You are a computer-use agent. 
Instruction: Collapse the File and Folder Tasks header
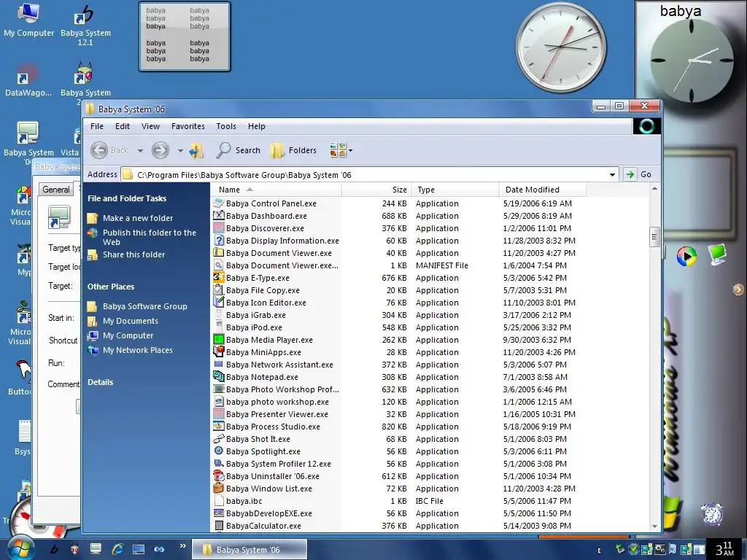click(x=127, y=198)
